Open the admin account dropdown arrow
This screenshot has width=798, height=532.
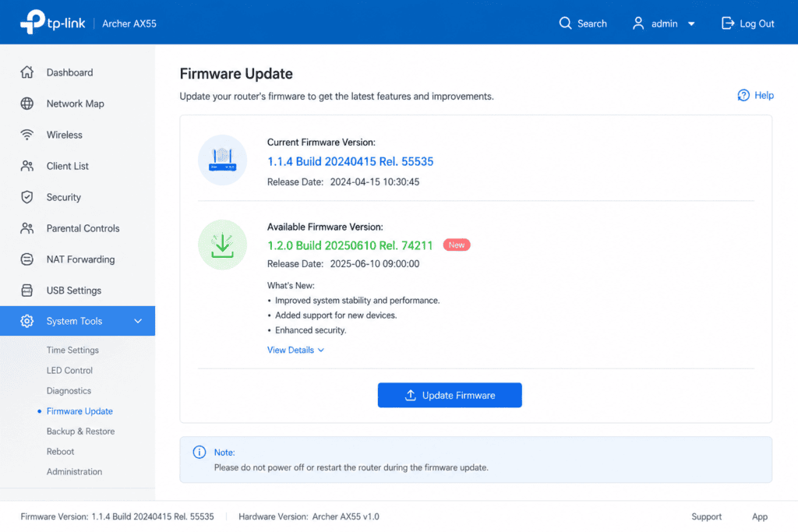point(691,24)
